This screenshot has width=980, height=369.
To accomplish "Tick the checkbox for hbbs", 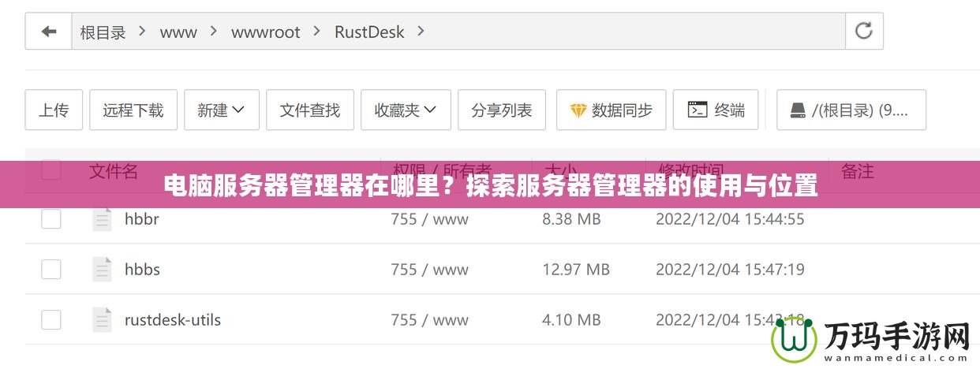I will 51,270.
